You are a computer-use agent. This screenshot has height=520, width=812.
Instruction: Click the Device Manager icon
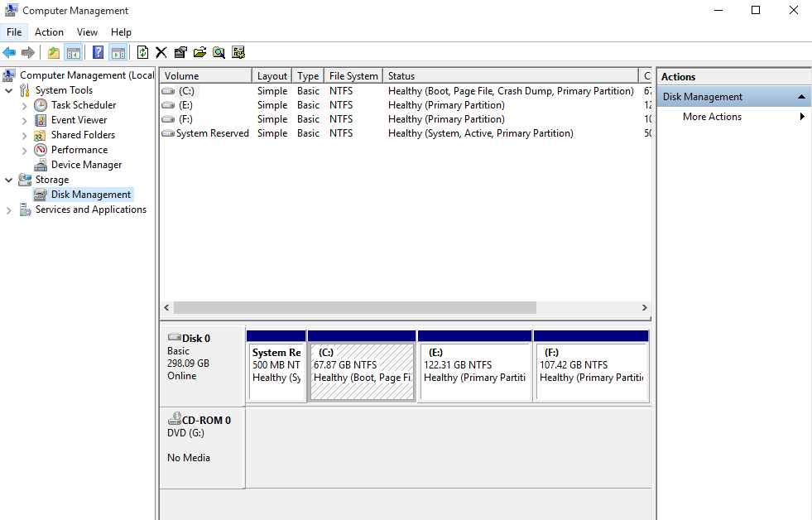pos(40,164)
